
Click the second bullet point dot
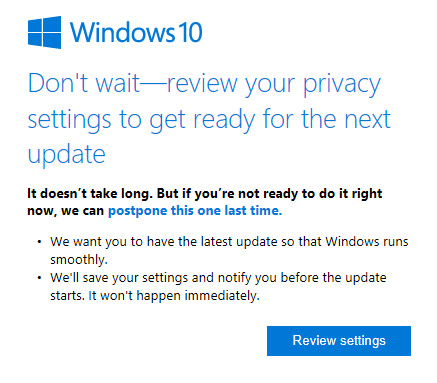tap(39, 278)
